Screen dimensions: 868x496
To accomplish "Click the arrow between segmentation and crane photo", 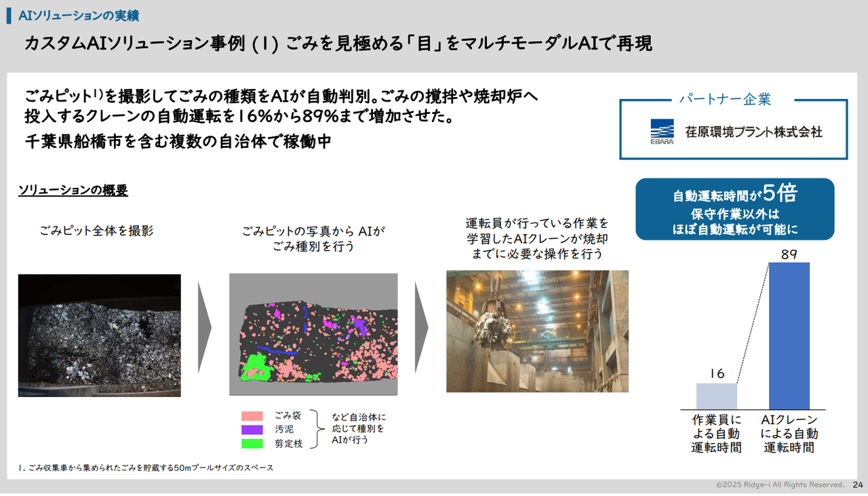I will coord(422,327).
